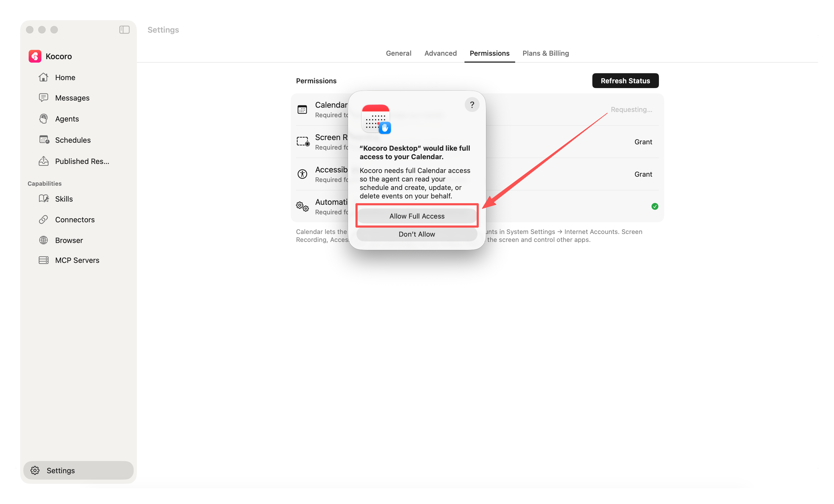
Task: Click the Calendar app icon in dialog
Action: [376, 119]
